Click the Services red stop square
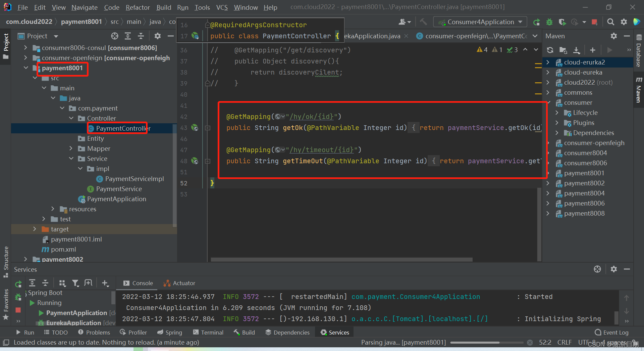 click(x=18, y=310)
